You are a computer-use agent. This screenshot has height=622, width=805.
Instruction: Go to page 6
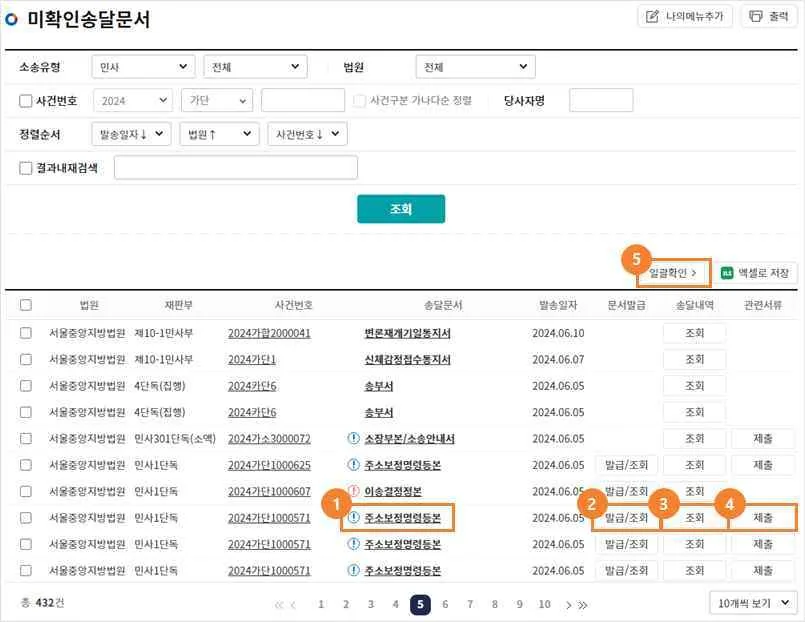[x=445, y=605]
